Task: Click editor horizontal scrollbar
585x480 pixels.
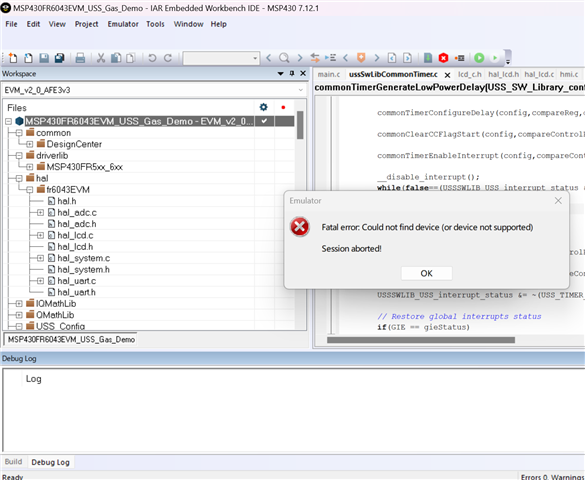Action: (x=421, y=340)
